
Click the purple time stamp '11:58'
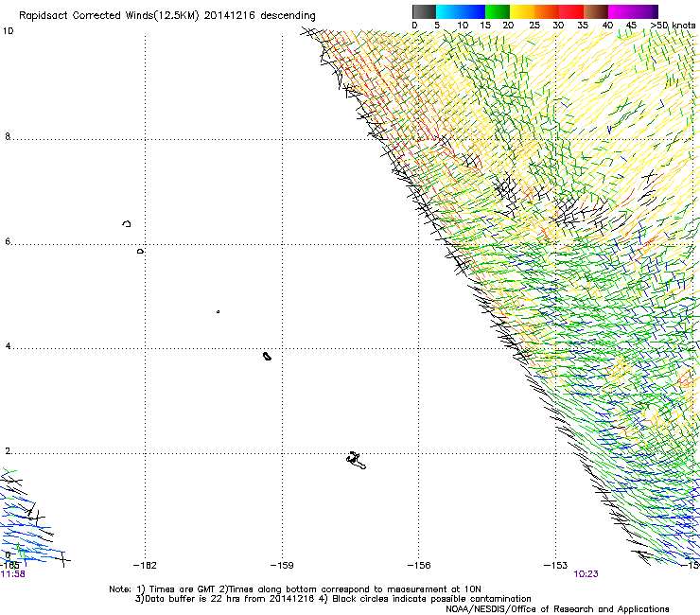[13, 574]
